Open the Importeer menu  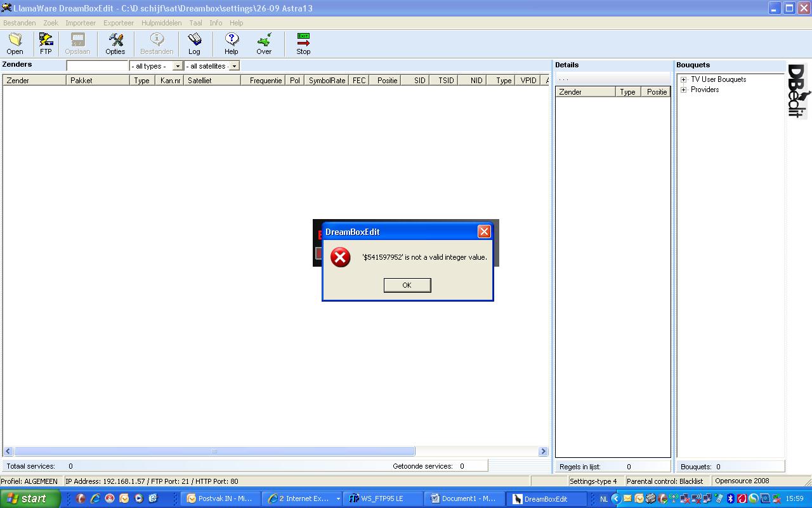(81, 23)
